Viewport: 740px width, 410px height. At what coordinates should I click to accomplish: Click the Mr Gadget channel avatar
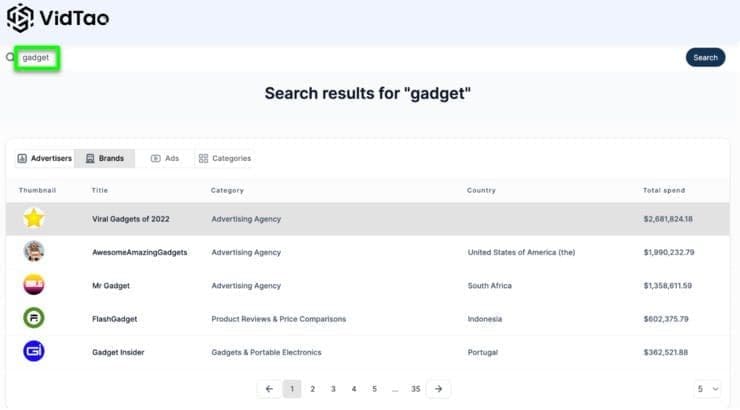[34, 284]
